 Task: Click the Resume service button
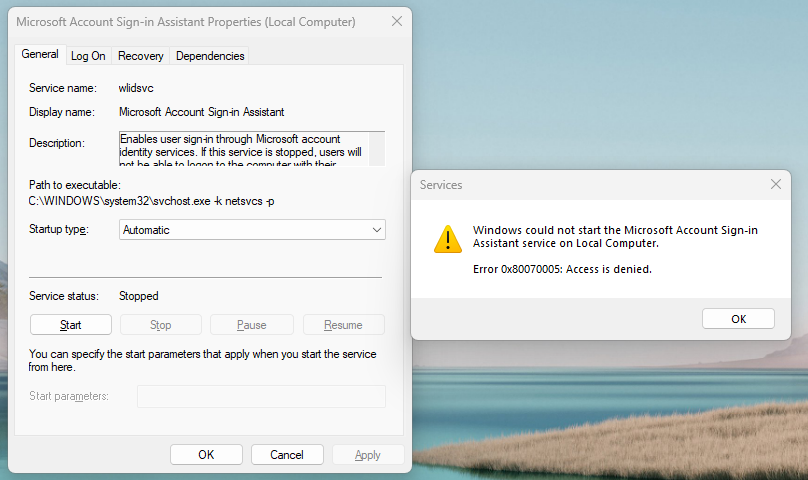[x=343, y=325]
